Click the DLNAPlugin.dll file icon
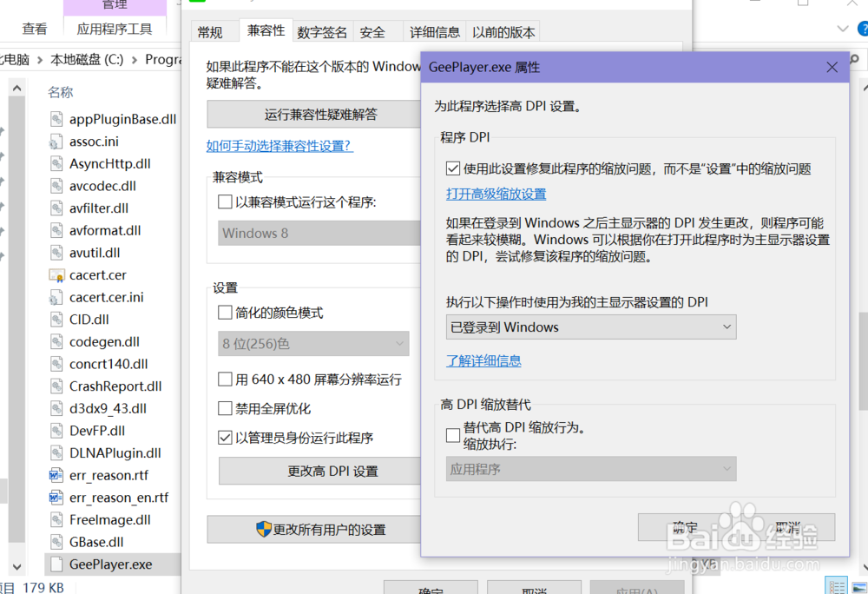868x594 pixels. (x=56, y=452)
